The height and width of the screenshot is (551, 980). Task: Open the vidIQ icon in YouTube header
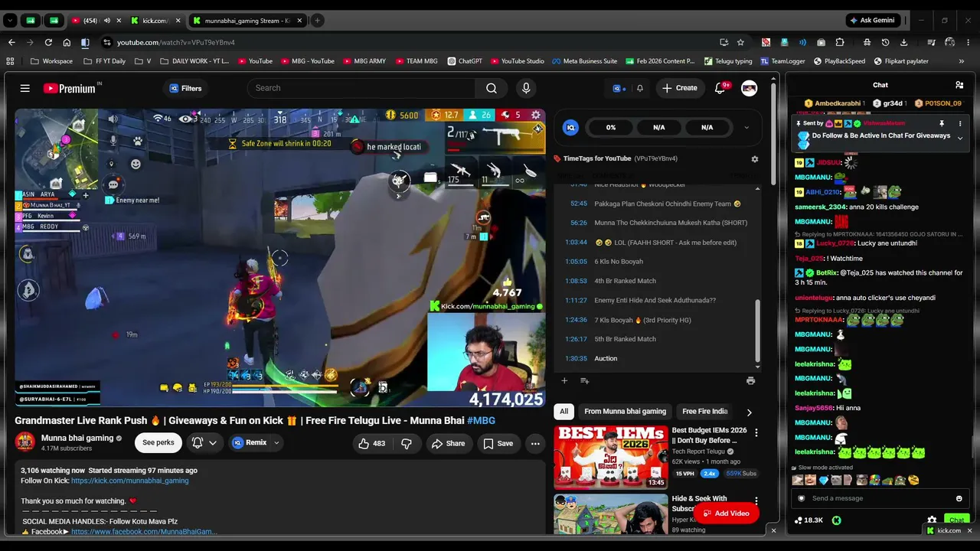pos(618,88)
